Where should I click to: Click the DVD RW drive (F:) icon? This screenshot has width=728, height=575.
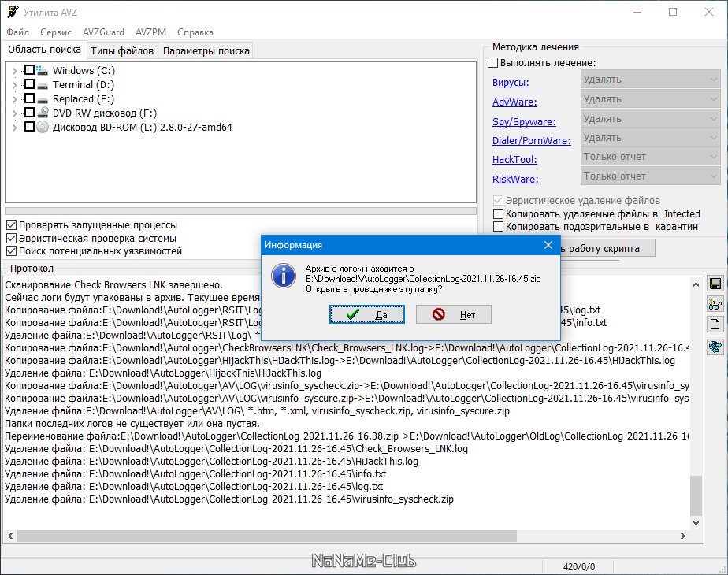click(43, 113)
